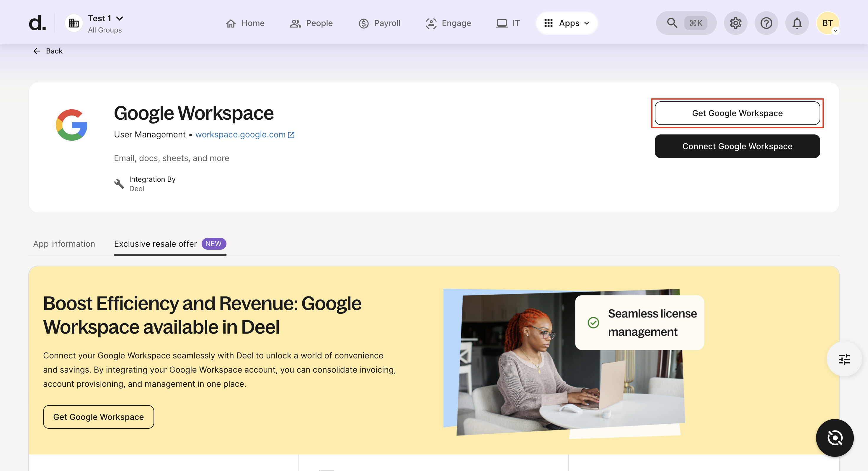Screen dimensions: 868x471
Task: Click 'Google Workspace' page title
Action: [194, 113]
